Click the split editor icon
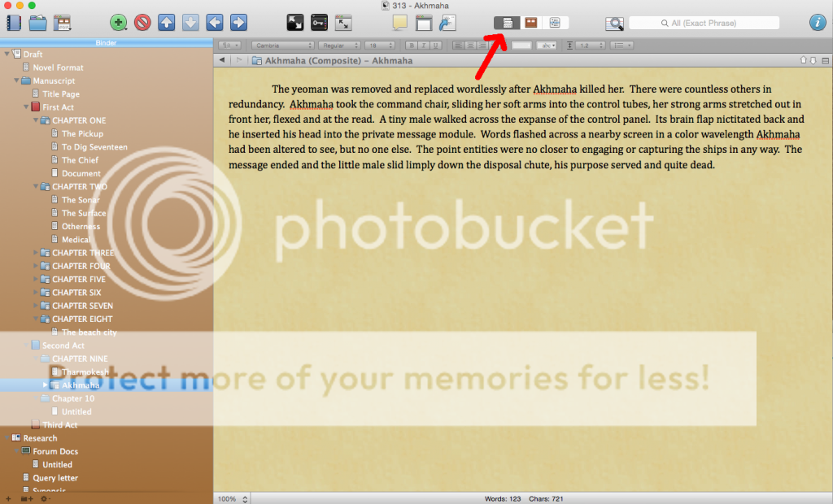This screenshot has height=504, width=833. point(825,60)
